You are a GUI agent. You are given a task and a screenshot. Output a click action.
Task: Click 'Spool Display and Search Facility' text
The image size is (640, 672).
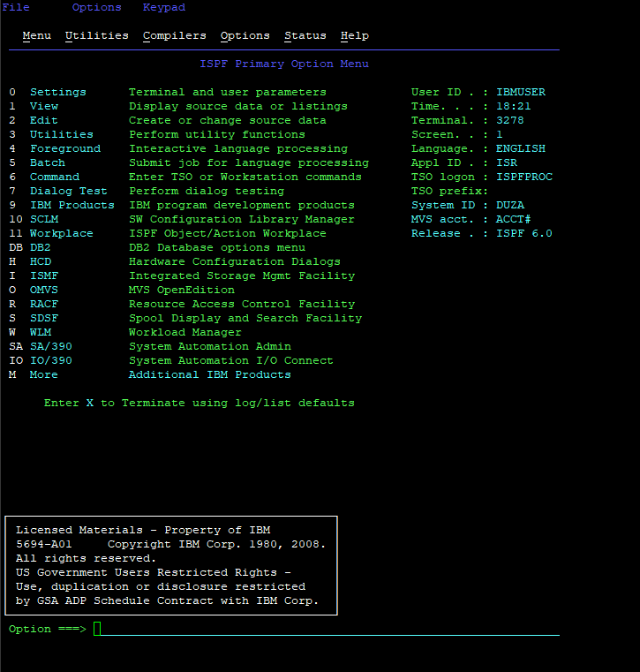(245, 319)
